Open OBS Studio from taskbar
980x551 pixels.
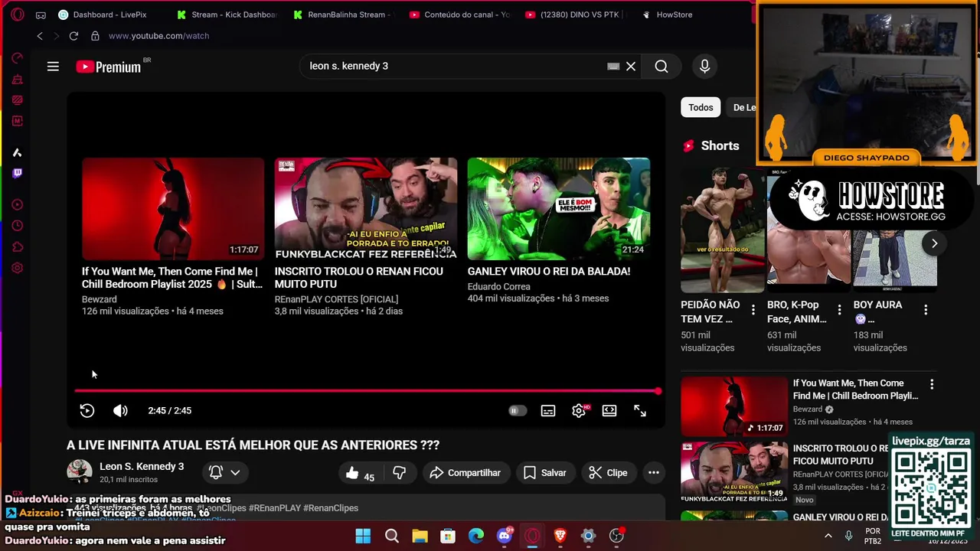(x=616, y=536)
